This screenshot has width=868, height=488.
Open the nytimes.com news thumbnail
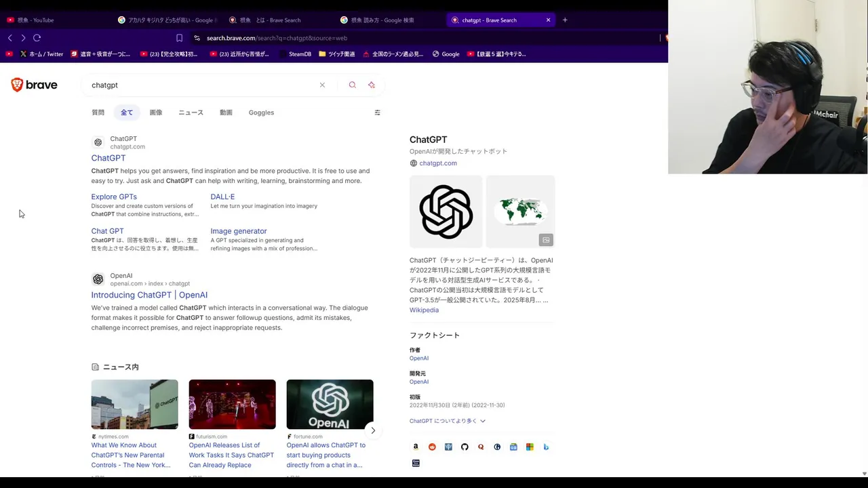[x=135, y=404]
